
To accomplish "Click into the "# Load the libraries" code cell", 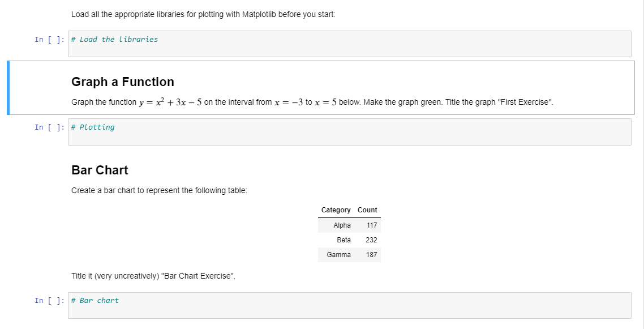I will pyautogui.click(x=350, y=44).
